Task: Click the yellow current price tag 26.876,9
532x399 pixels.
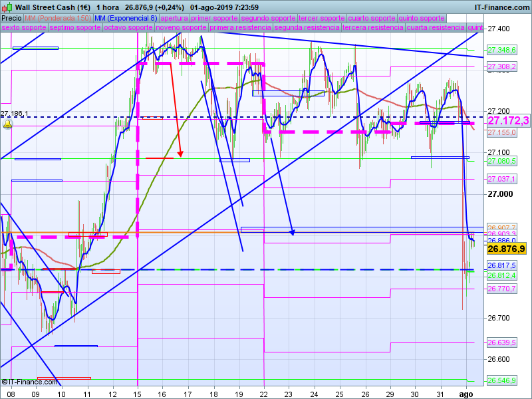Action: [x=507, y=249]
